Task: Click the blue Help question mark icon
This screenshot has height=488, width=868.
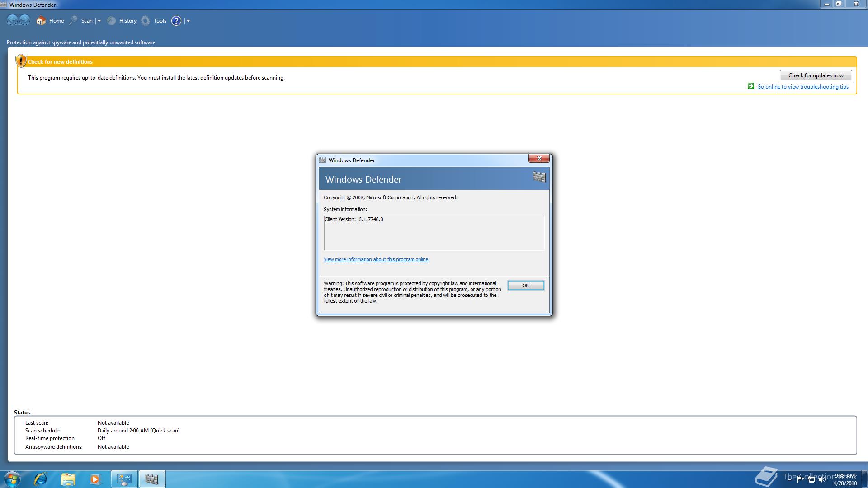Action: pyautogui.click(x=176, y=21)
